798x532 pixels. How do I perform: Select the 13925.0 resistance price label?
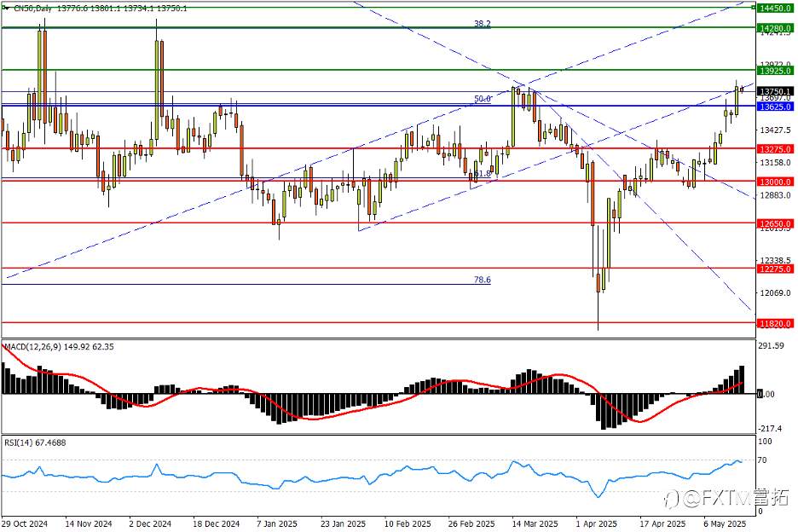pos(775,71)
